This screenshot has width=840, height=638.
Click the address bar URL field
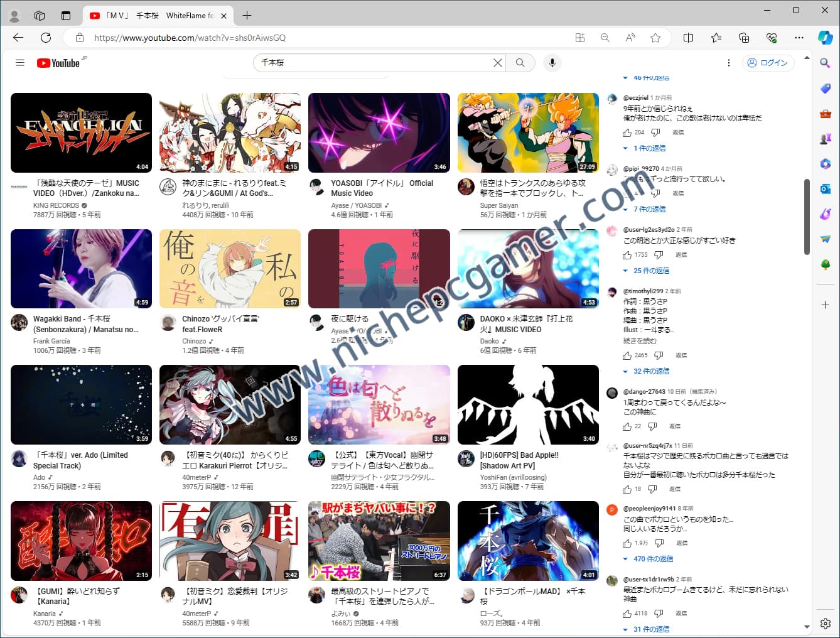pos(326,38)
